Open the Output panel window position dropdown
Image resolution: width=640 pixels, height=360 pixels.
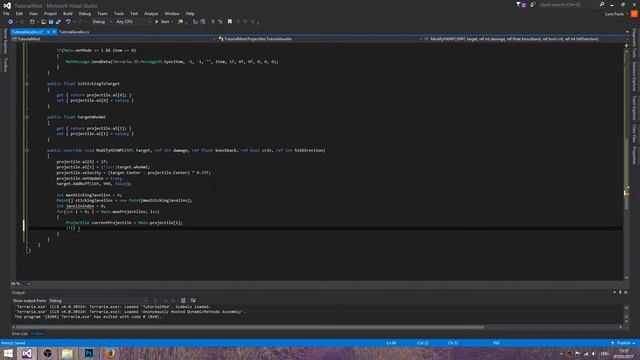click(x=614, y=292)
